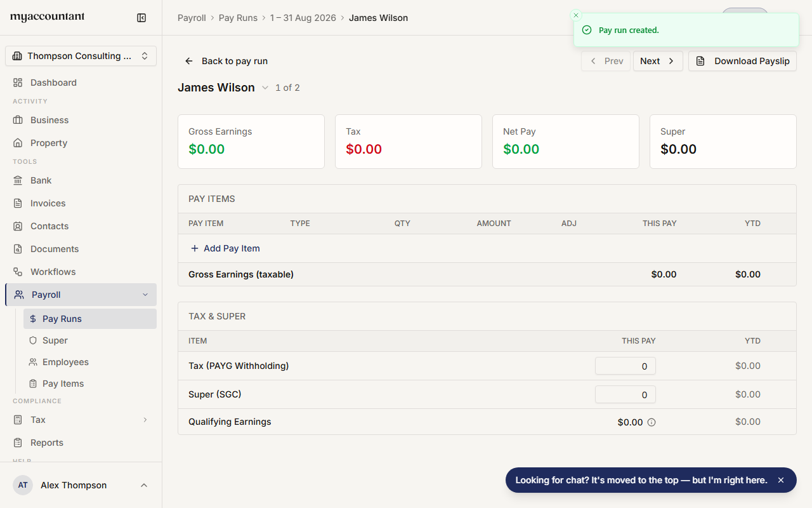Open the Dashboard page

(x=81, y=83)
